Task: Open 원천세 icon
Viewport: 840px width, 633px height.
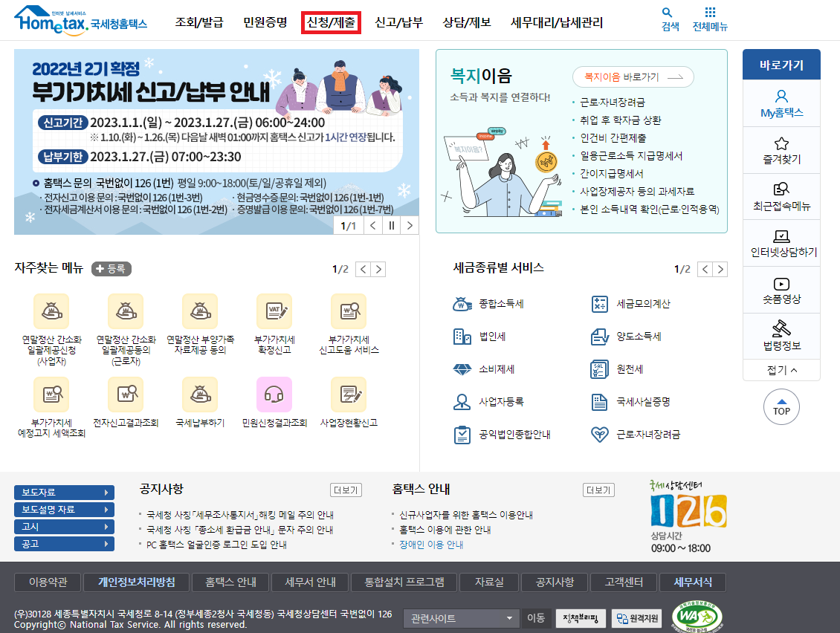Action: 599,369
